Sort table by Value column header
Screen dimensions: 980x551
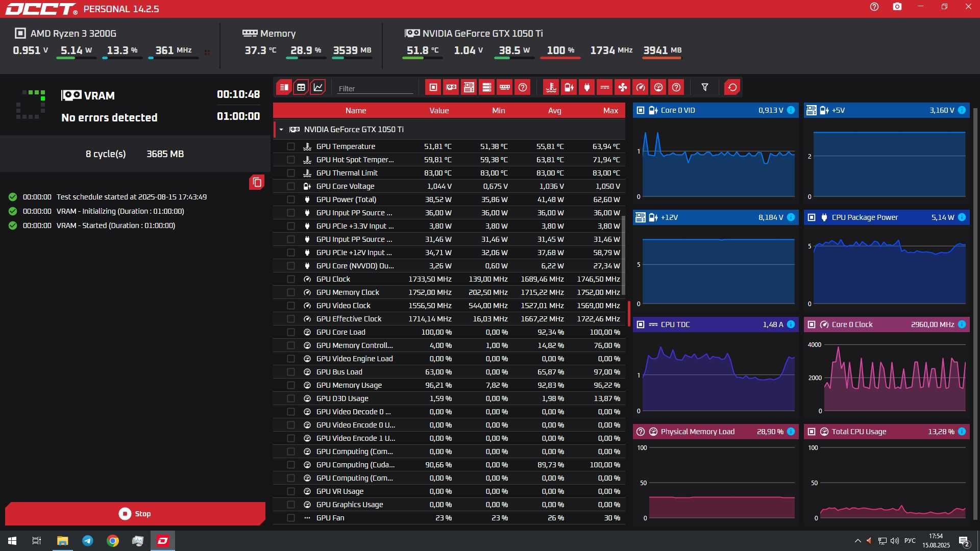pos(439,111)
